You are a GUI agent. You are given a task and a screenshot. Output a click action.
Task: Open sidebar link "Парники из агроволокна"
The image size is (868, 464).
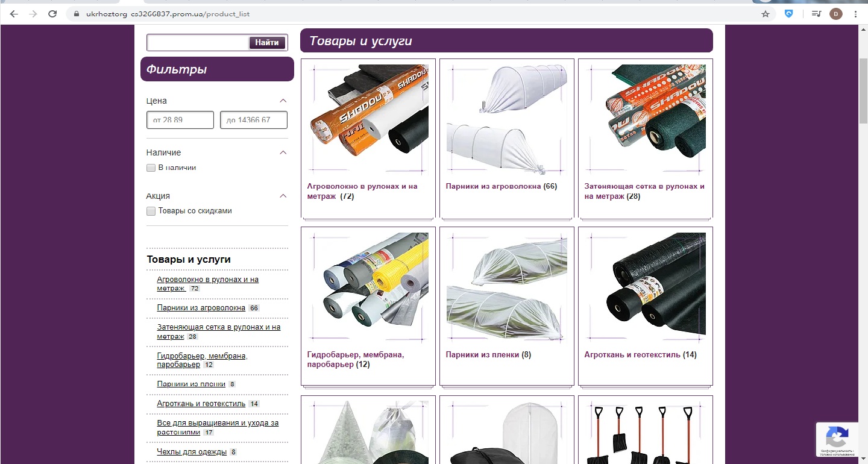[x=201, y=308]
